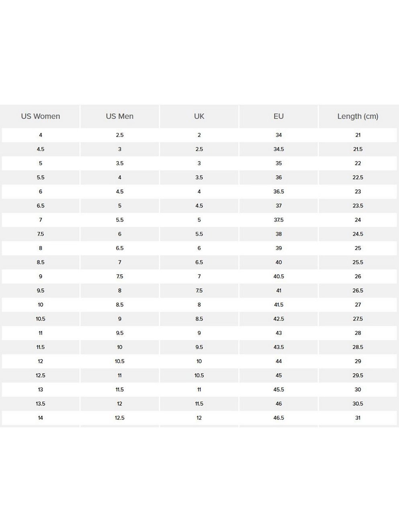Click length 28.5 cm cell

click(x=358, y=347)
